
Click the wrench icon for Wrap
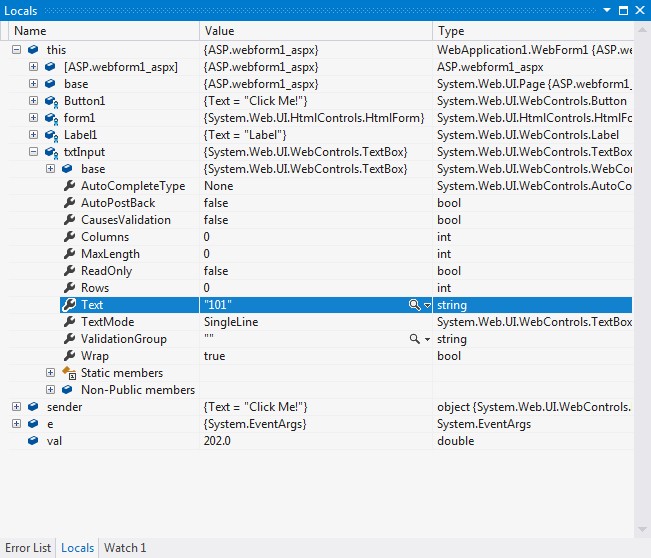[x=69, y=356]
